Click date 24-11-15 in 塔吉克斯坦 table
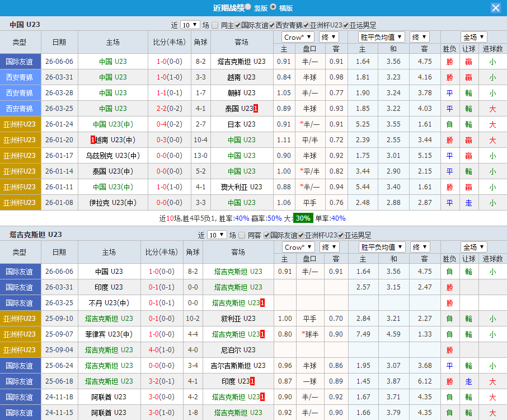This screenshot has height=420, width=507. click(x=59, y=413)
